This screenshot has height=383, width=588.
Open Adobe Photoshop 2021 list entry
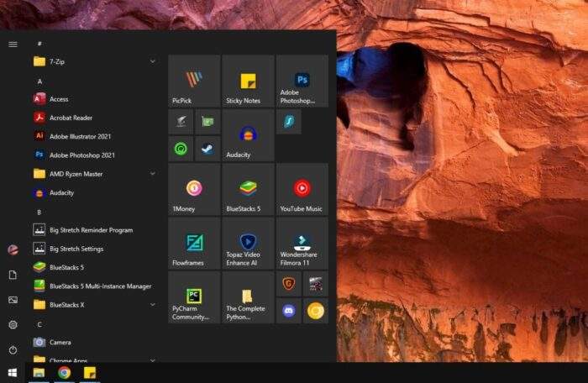(94, 155)
